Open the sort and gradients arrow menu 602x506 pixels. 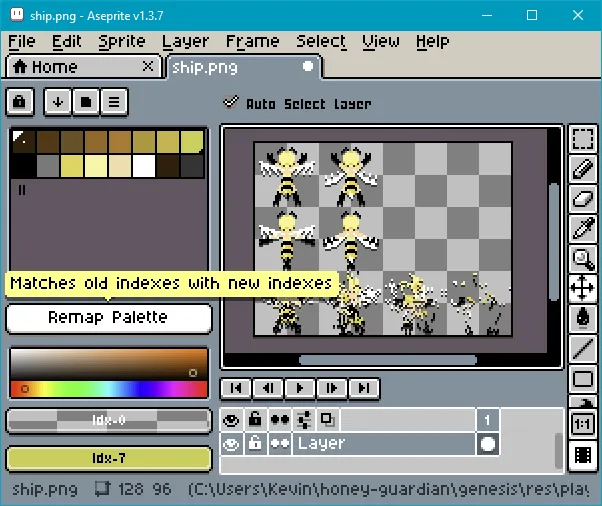58,101
